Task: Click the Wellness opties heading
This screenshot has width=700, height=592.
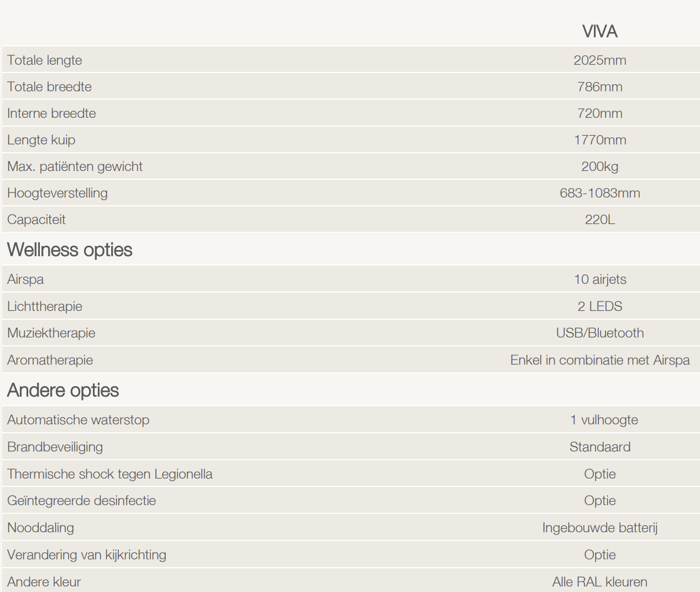Action: click(70, 250)
